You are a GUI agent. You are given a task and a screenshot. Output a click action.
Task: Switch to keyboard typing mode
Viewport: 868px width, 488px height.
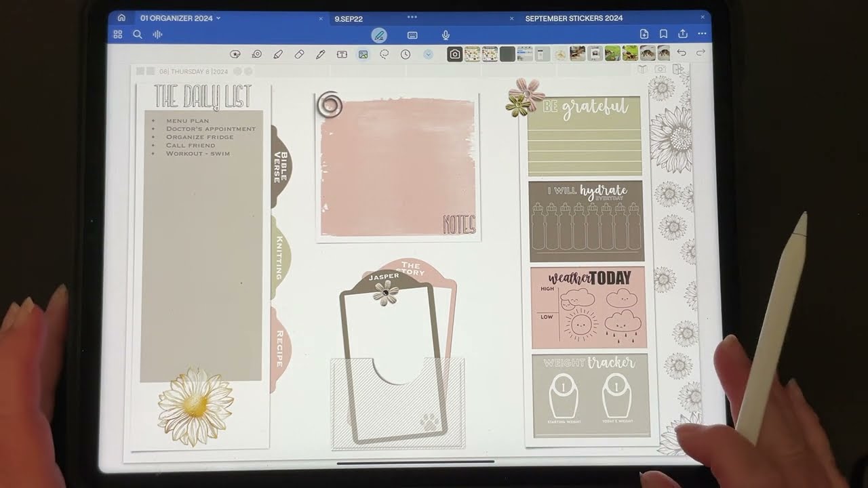click(x=412, y=35)
